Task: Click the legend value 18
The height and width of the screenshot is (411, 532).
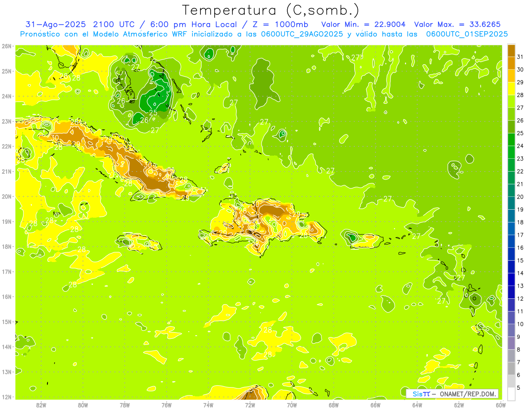Action: [x=520, y=222]
